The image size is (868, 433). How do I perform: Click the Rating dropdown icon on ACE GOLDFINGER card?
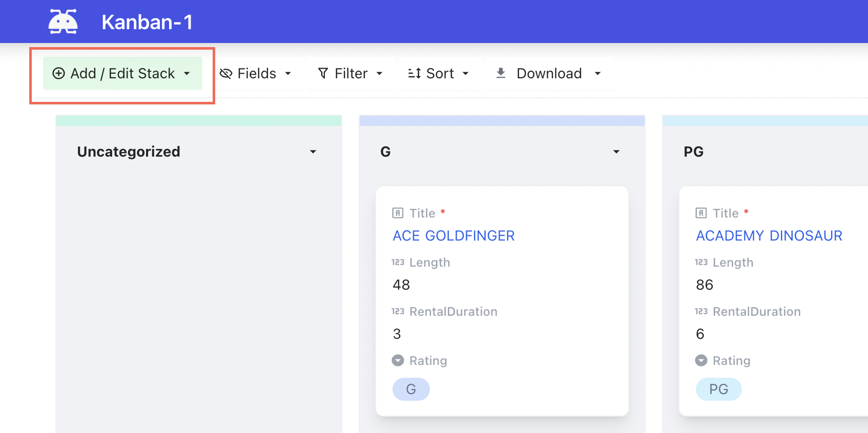point(398,360)
